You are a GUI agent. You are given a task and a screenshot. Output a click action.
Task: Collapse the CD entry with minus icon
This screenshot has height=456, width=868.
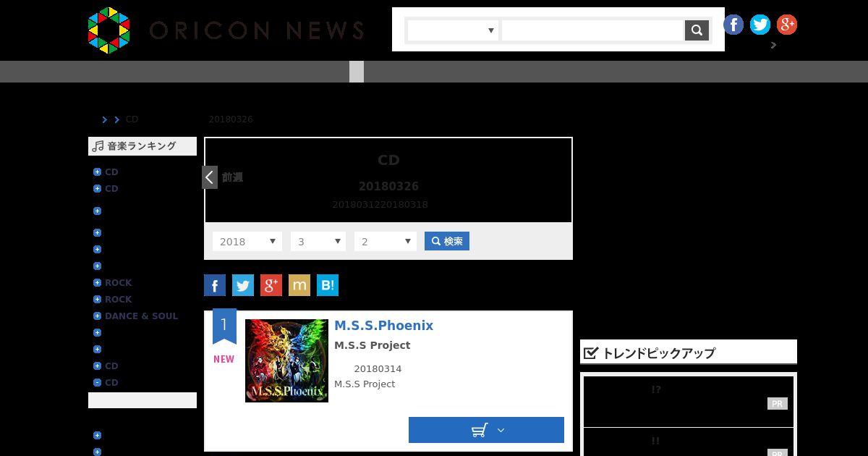[97, 382]
